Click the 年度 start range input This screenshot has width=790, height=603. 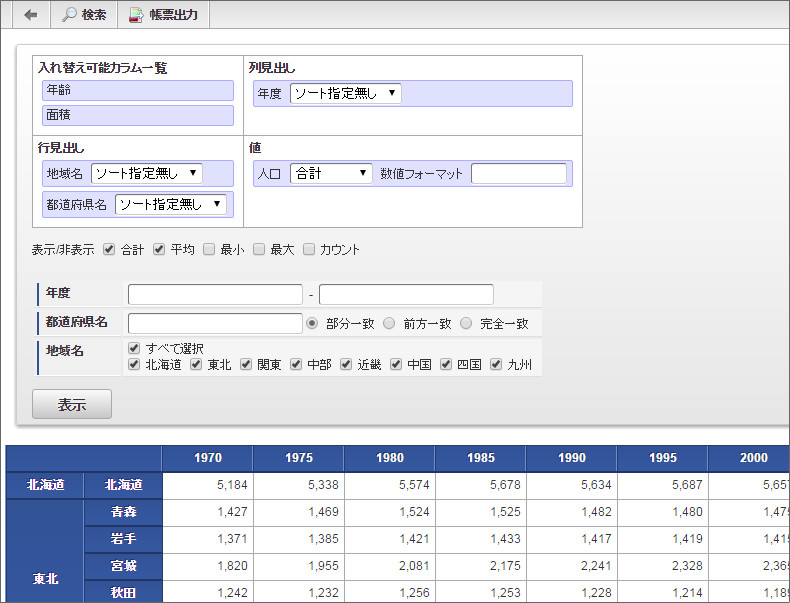pos(215,294)
